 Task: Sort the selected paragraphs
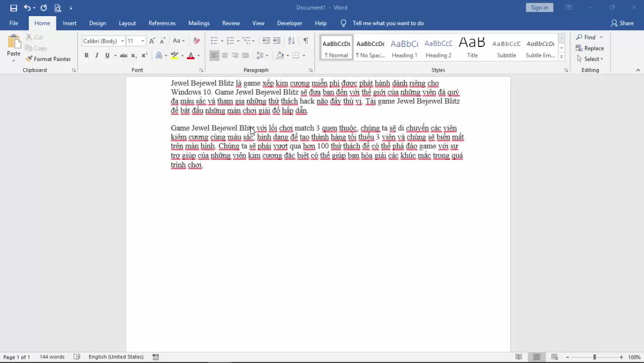pyautogui.click(x=291, y=41)
